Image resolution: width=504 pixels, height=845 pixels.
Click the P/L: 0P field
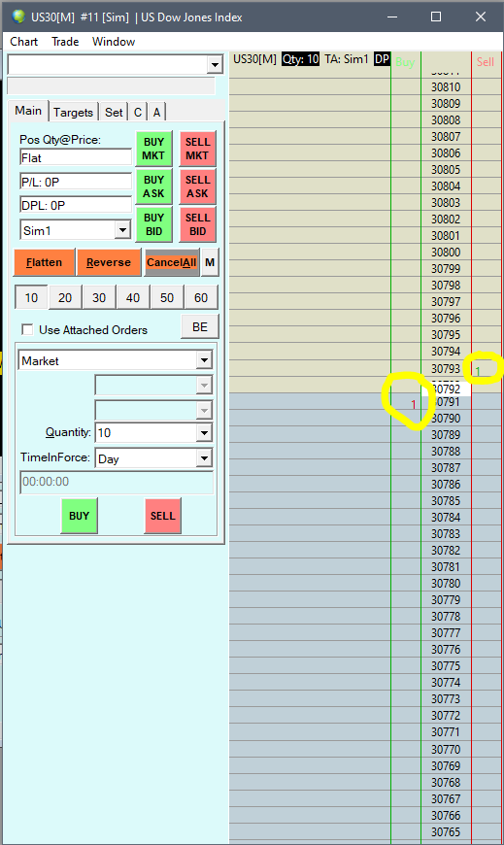click(x=76, y=182)
